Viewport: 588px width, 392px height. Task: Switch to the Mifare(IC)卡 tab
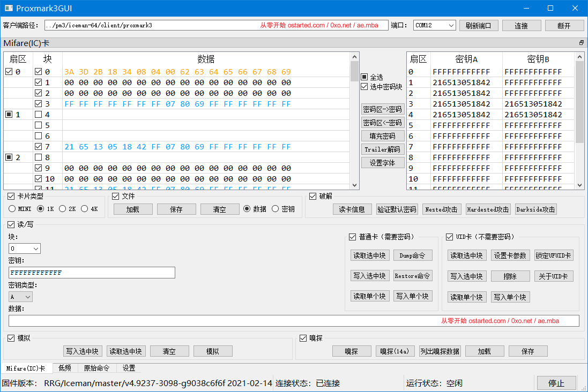click(x=26, y=368)
